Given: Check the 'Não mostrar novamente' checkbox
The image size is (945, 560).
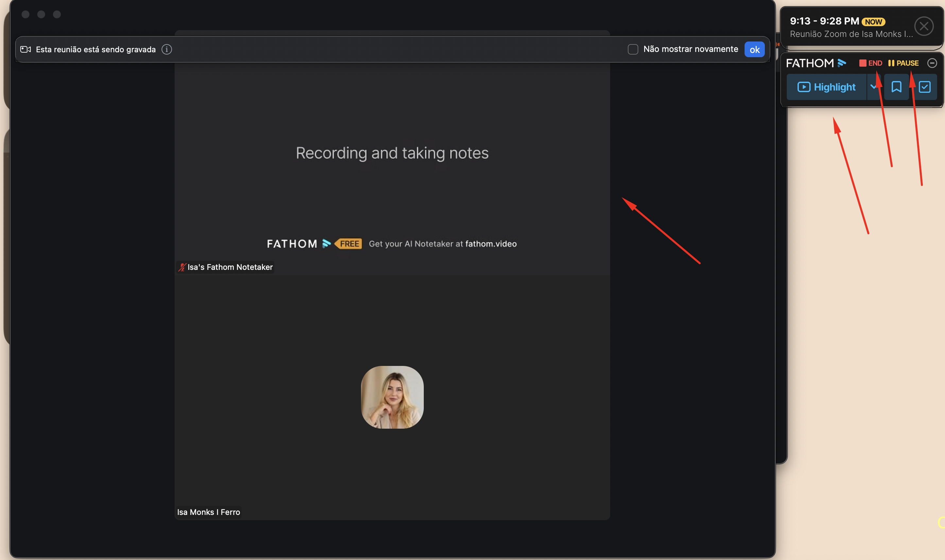Looking at the screenshot, I should [633, 49].
